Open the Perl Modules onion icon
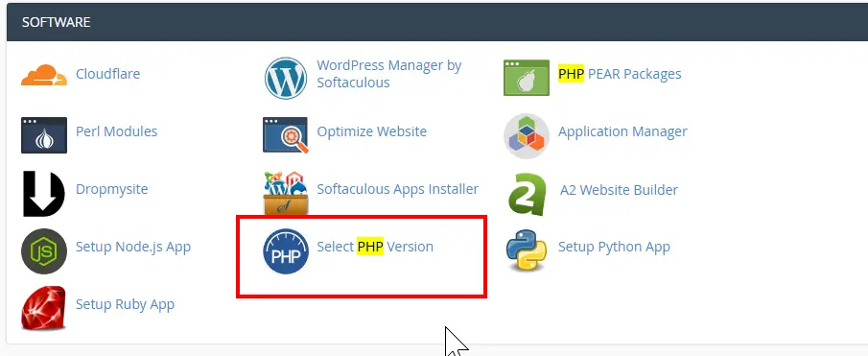 [44, 135]
